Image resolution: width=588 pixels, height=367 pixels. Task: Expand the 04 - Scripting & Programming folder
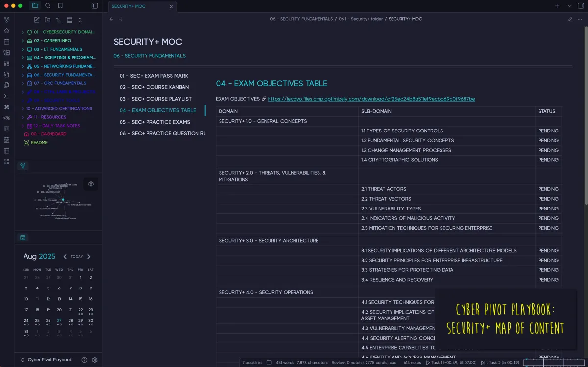(23, 58)
